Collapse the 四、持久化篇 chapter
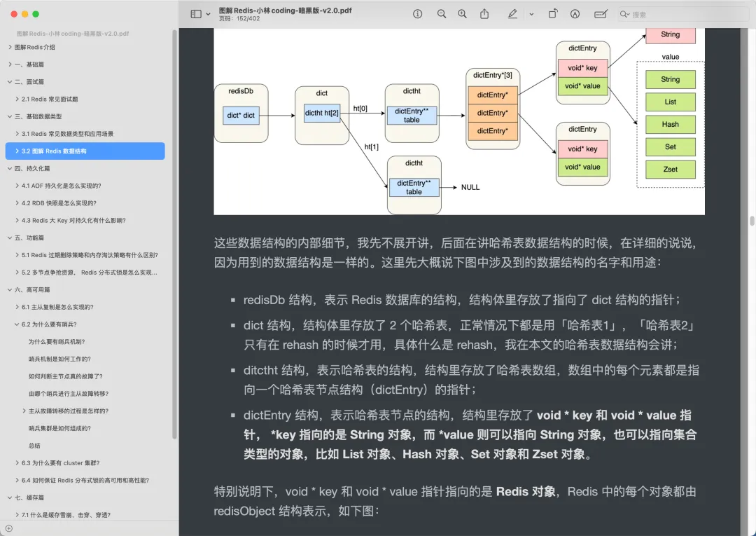The height and width of the screenshot is (536, 756). pos(10,169)
